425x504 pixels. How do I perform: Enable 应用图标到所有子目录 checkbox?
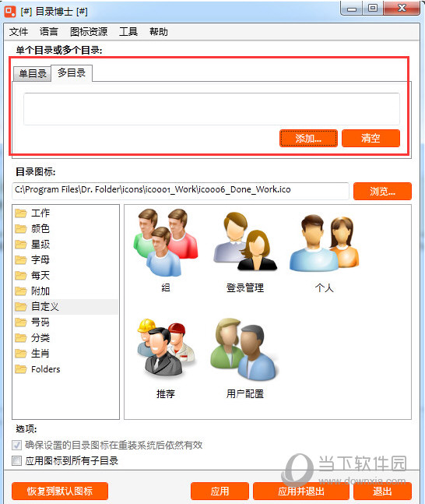(16, 461)
